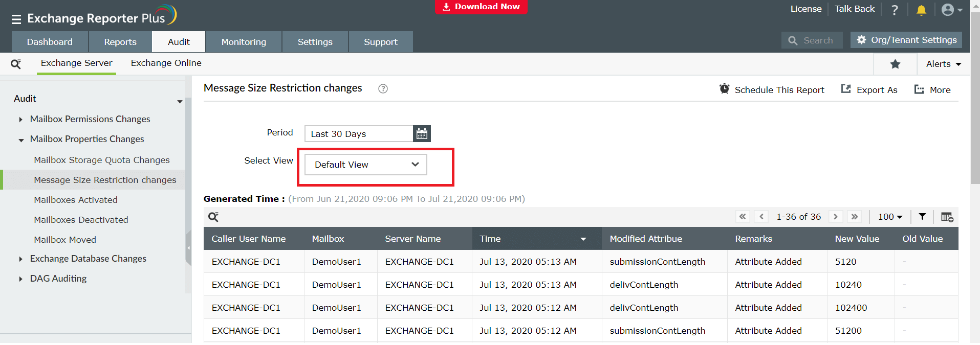Go to next page of results
The height and width of the screenshot is (345, 980).
(836, 217)
